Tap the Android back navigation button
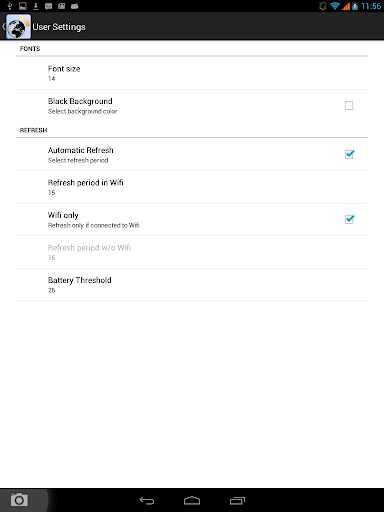 point(147,500)
